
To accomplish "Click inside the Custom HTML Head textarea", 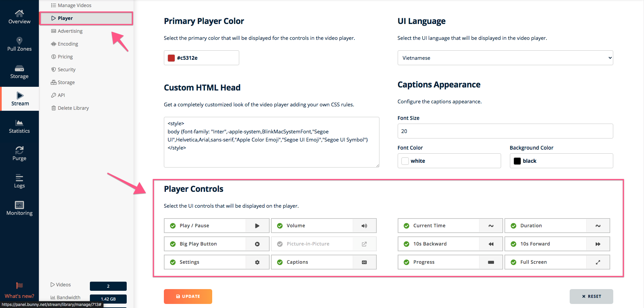I will tap(271, 142).
